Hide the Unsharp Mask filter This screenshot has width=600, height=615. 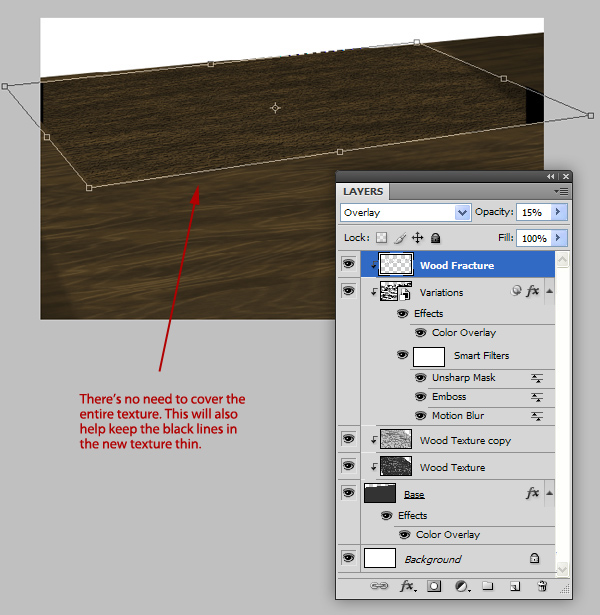tap(420, 378)
